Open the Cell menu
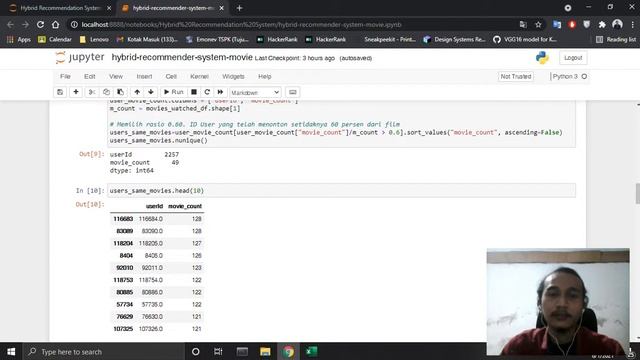 (171, 76)
